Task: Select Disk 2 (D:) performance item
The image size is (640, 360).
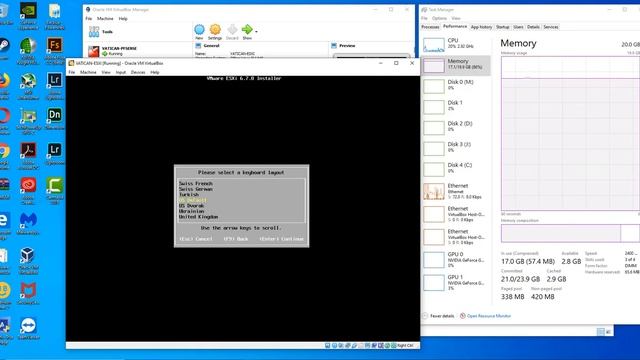Action: pyautogui.click(x=456, y=128)
